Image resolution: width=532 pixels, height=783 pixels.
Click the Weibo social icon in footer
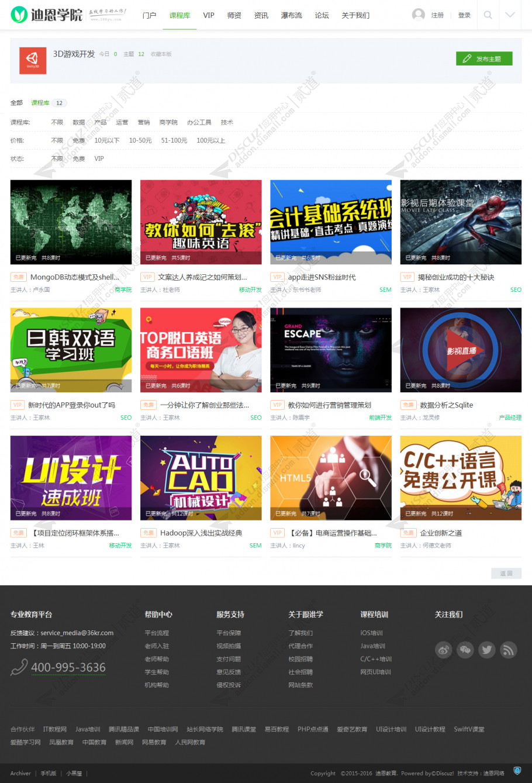pyautogui.click(x=444, y=650)
